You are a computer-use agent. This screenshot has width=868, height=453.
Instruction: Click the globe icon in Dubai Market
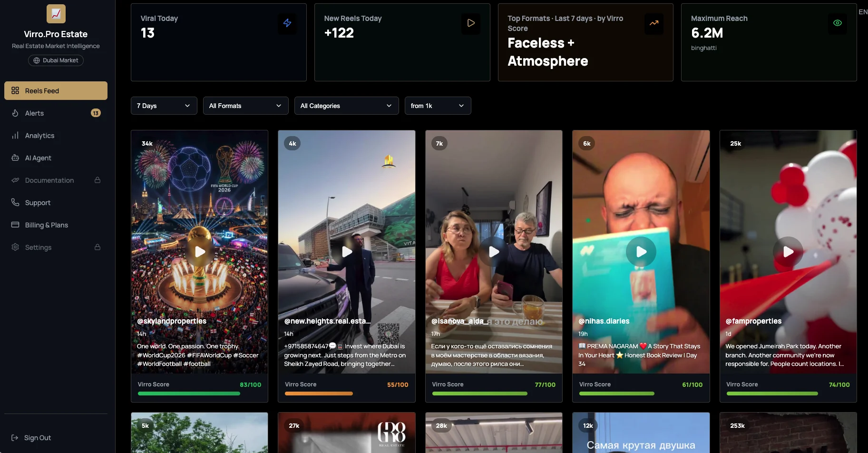point(37,60)
